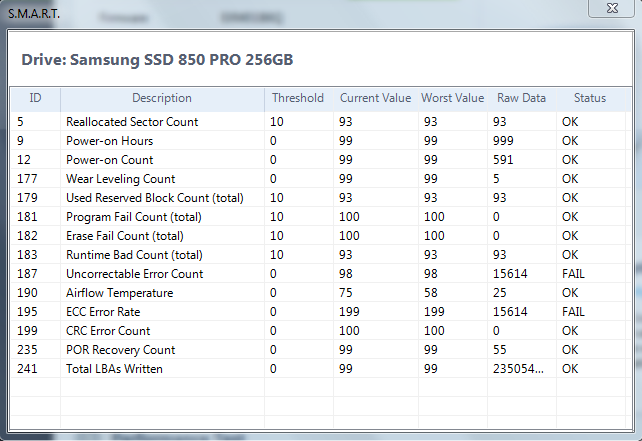The height and width of the screenshot is (441, 642).
Task: Click current value 75 for Airflow Temperature
Action: (x=346, y=293)
